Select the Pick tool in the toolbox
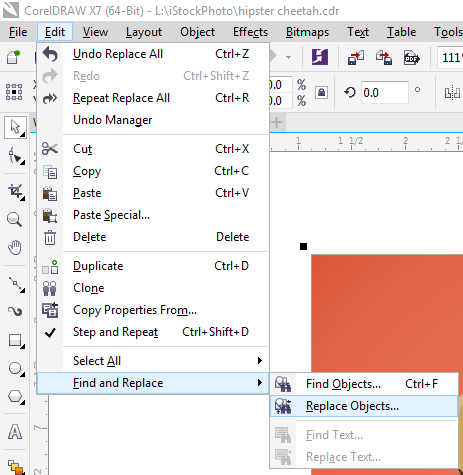 [15, 127]
